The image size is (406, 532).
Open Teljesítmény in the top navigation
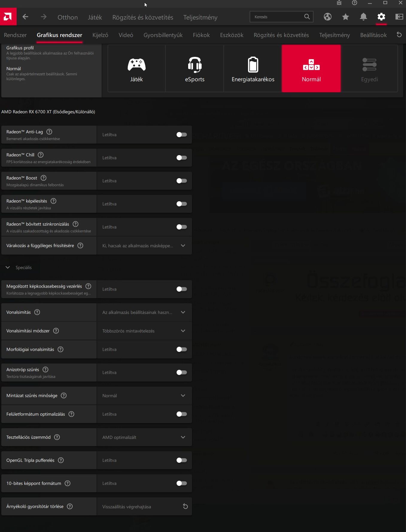(x=200, y=17)
